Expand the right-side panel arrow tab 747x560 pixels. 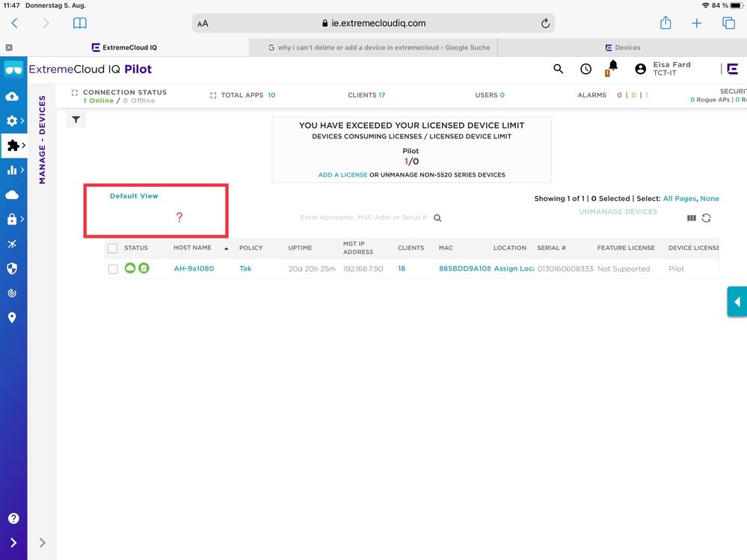coord(737,301)
